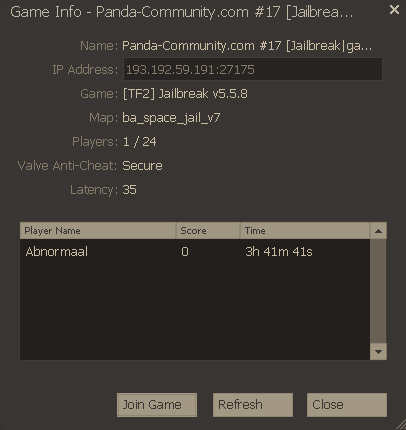Click the Close button at bottom
The width and height of the screenshot is (406, 430).
coord(347,405)
